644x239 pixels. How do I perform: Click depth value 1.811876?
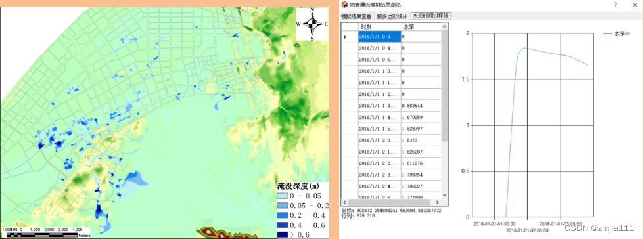[421, 163]
